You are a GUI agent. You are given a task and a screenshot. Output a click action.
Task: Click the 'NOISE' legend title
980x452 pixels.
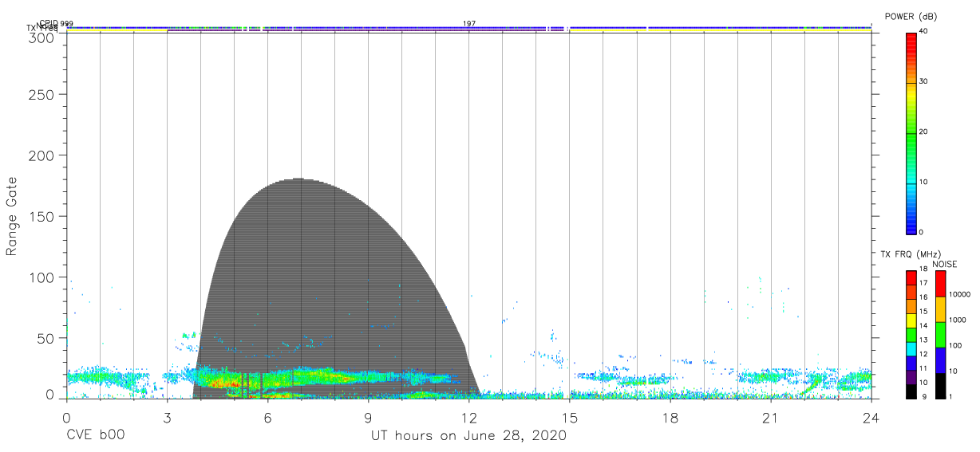click(946, 265)
